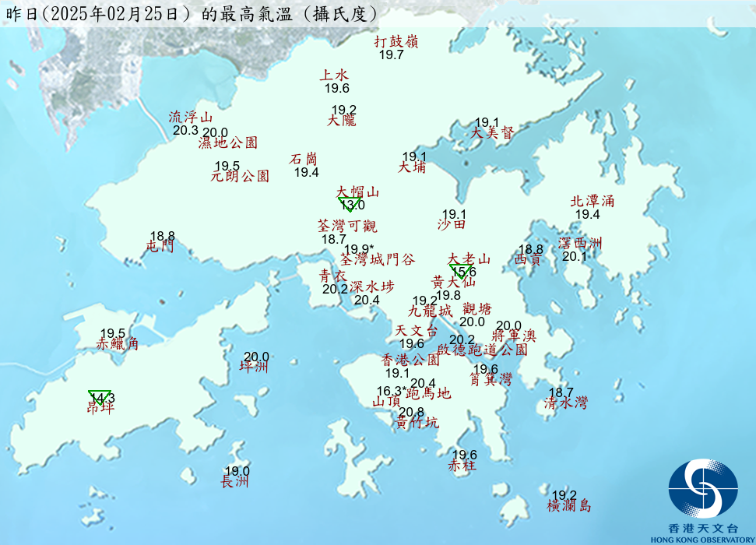Select the 上水 station label
The height and width of the screenshot is (545, 756).
coord(334,76)
